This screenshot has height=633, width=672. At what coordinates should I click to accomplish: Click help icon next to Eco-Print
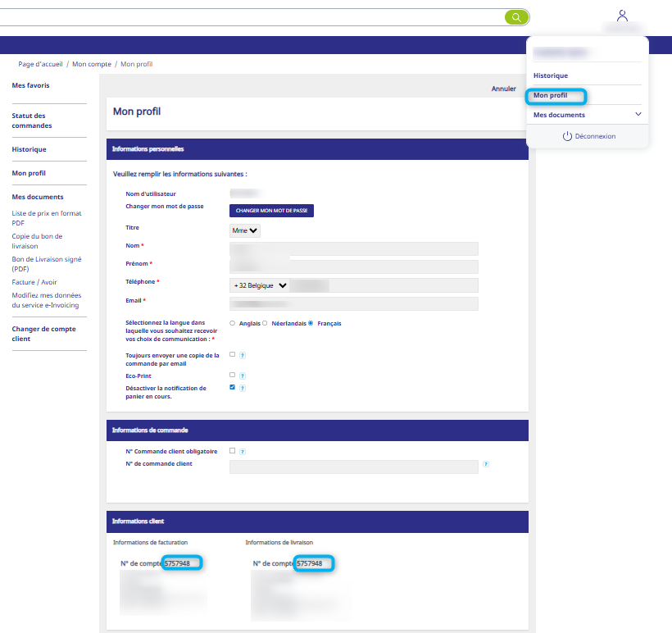point(243,376)
